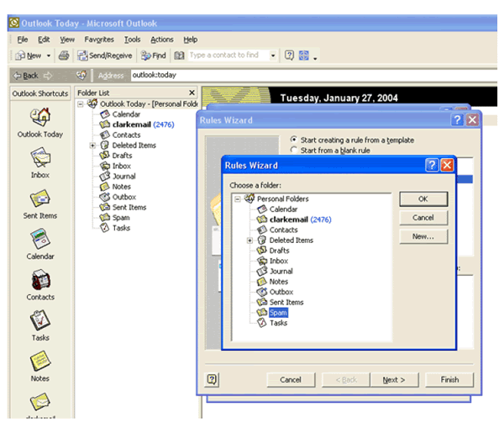Open the contact search dropdown arrow

point(273,55)
